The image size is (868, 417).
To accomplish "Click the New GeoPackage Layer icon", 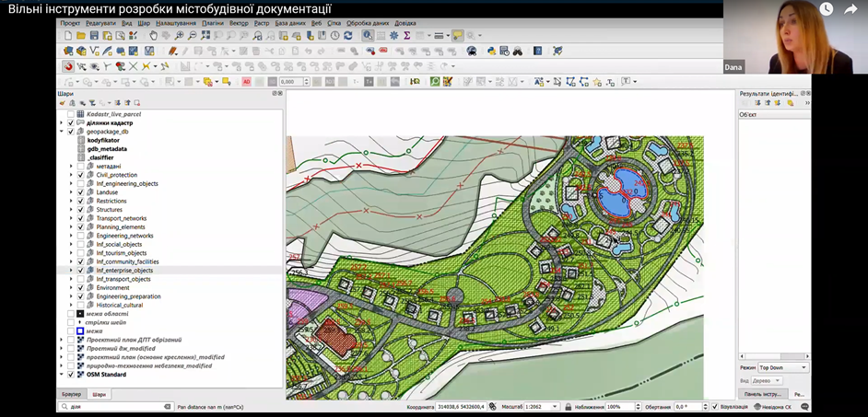I will [81, 51].
